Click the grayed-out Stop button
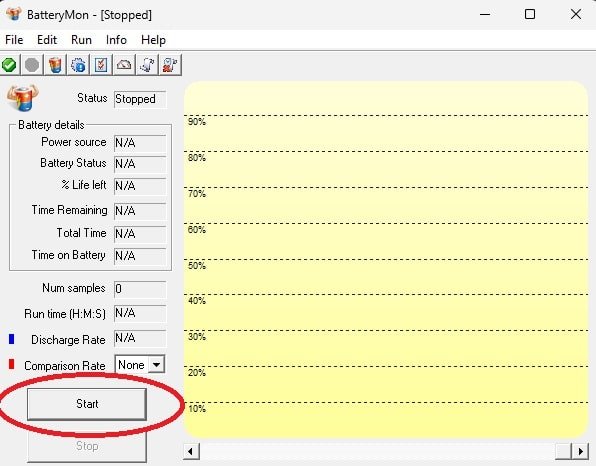 [x=87, y=446]
